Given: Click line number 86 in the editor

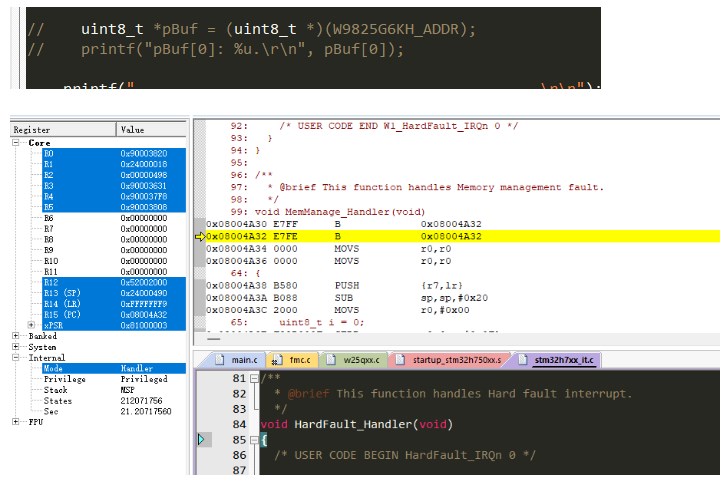Looking at the screenshot, I should point(239,455).
